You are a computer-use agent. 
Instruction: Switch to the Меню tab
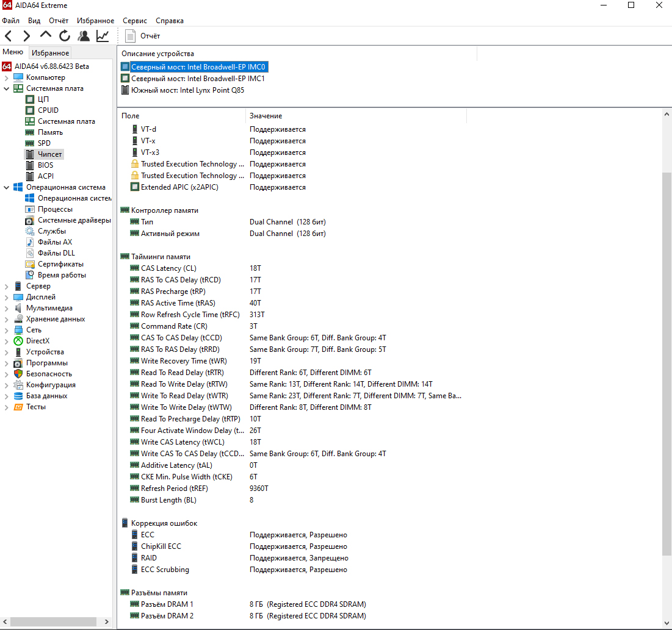(x=13, y=52)
